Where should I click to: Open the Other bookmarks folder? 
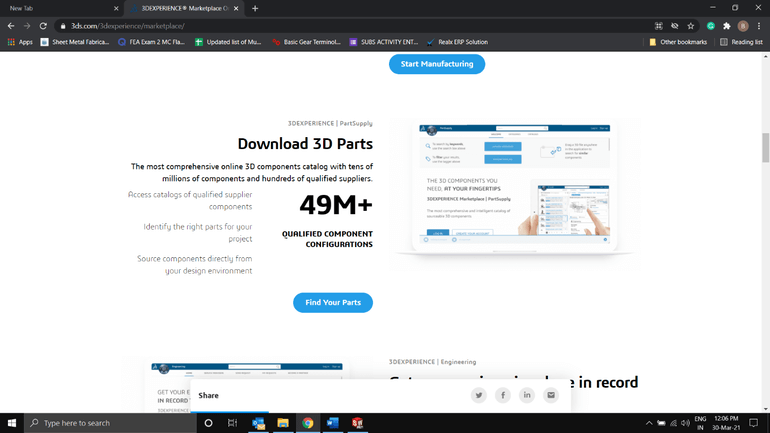pyautogui.click(x=678, y=42)
